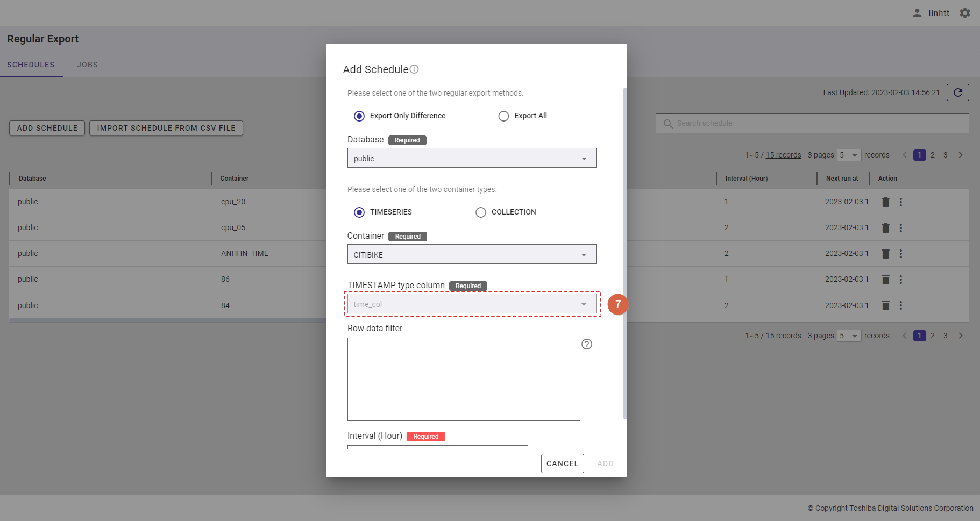
Task: Open more actions for ANHHN_TIME row
Action: [901, 254]
